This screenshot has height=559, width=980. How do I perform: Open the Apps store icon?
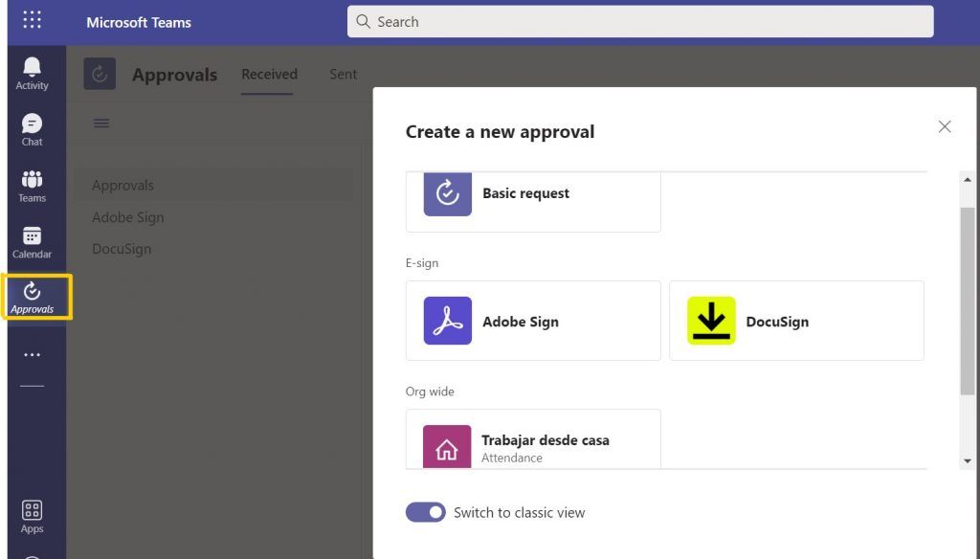(32, 517)
